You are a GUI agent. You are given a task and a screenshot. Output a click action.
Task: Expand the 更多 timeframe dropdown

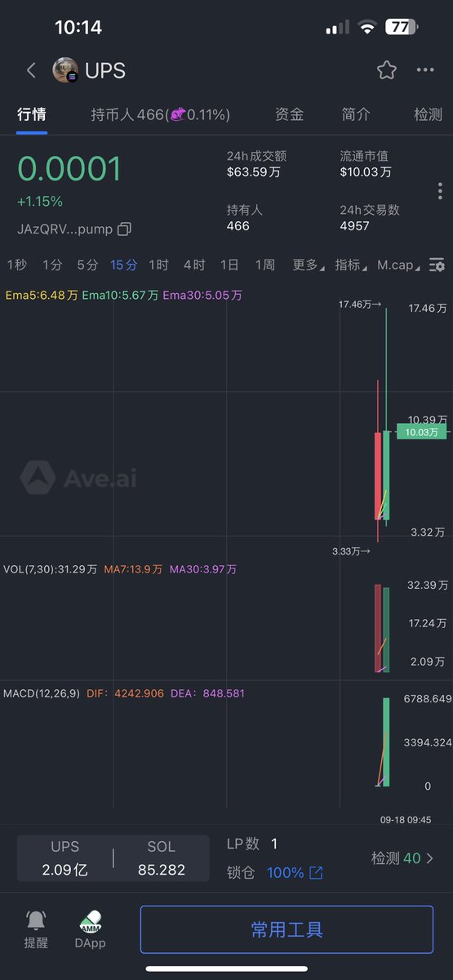pos(309,265)
